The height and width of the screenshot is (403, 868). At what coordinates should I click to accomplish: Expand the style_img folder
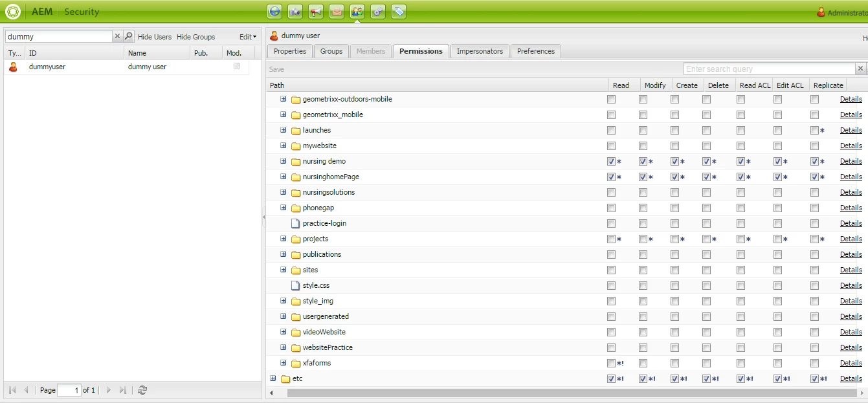283,301
